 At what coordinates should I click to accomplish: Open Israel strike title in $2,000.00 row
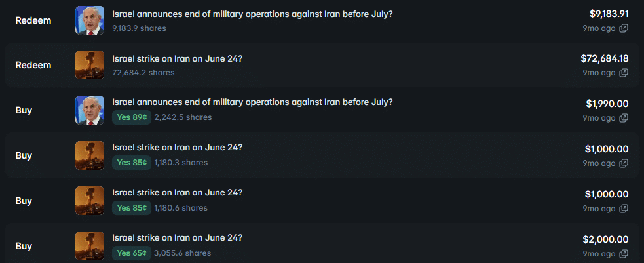coord(178,237)
